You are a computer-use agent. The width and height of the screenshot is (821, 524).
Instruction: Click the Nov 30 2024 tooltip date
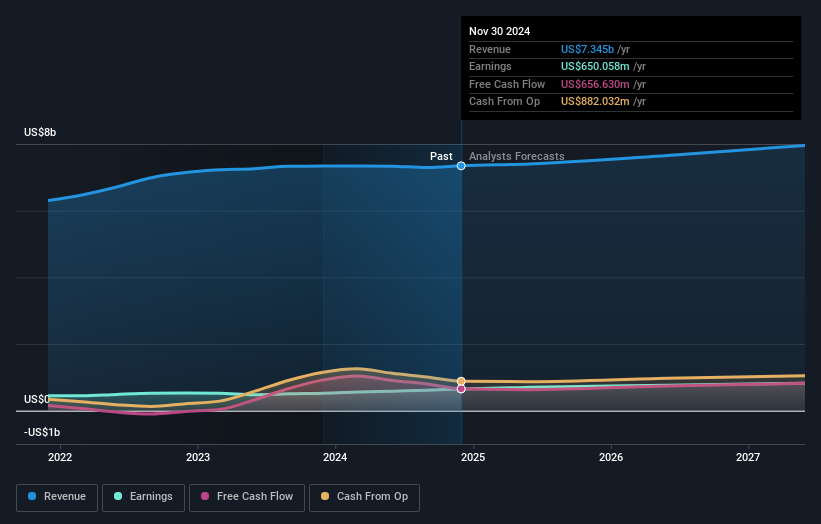tap(500, 31)
